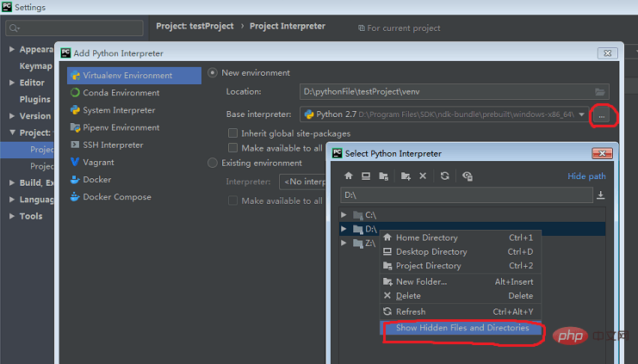
Task: Toggle Make available to all under New environment
Action: 232,148
